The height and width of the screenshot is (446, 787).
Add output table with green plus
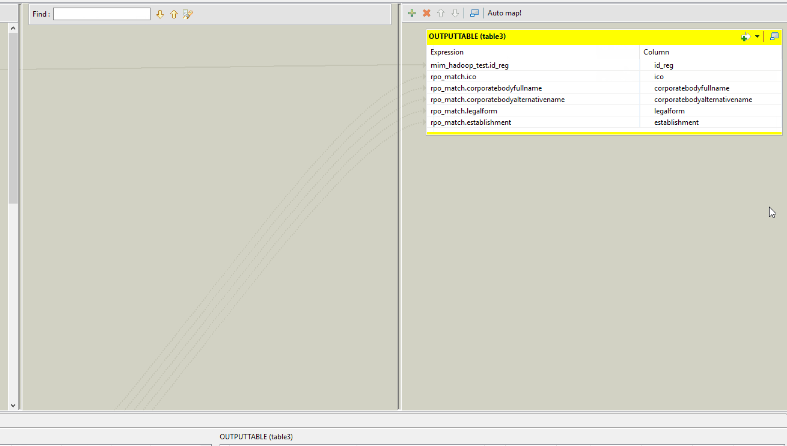click(412, 13)
